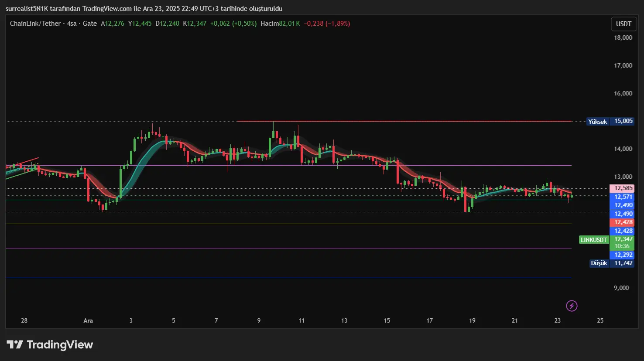Viewport: 644px width, 361px height.
Task: Click the date 3 on time axis
Action: coord(131,321)
